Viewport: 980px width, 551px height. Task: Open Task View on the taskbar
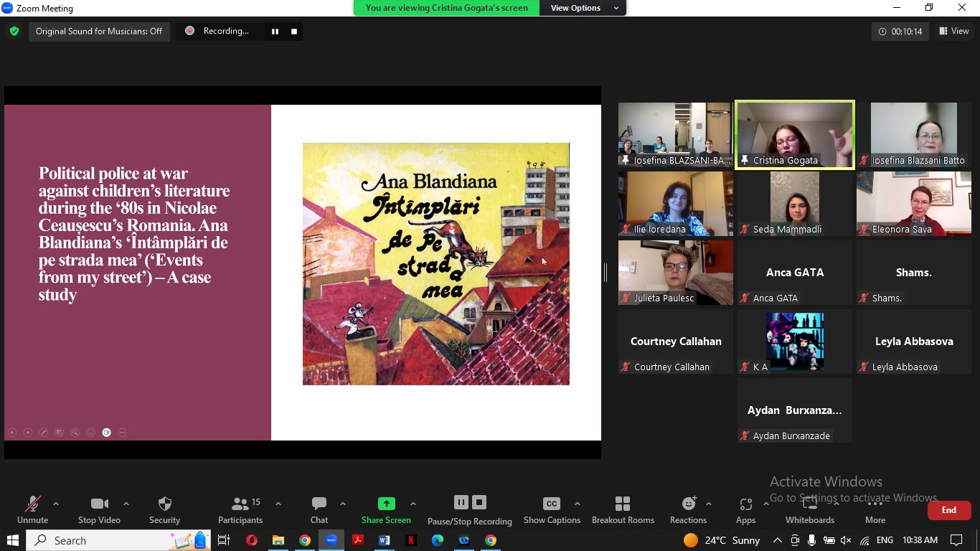pyautogui.click(x=224, y=540)
